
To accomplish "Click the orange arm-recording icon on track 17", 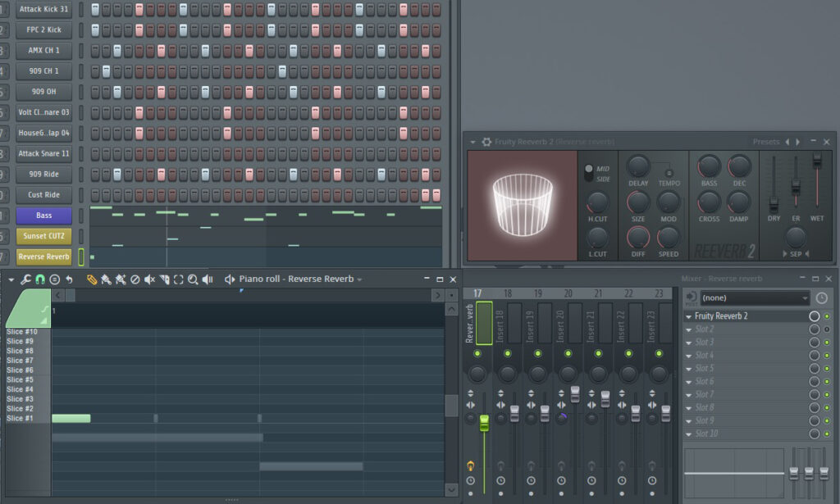I will tap(470, 465).
